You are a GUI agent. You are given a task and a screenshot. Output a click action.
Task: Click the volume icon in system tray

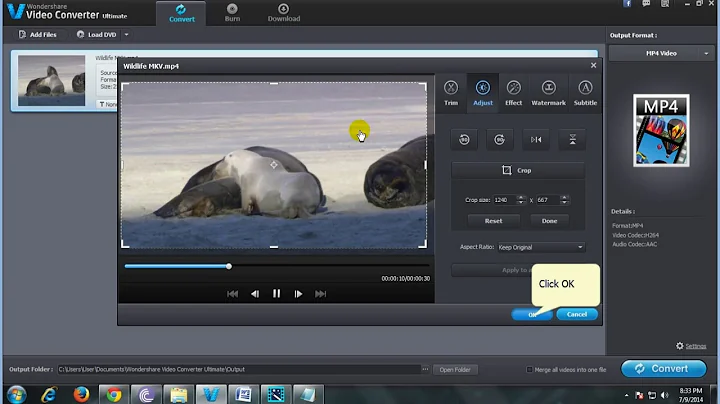click(664, 395)
